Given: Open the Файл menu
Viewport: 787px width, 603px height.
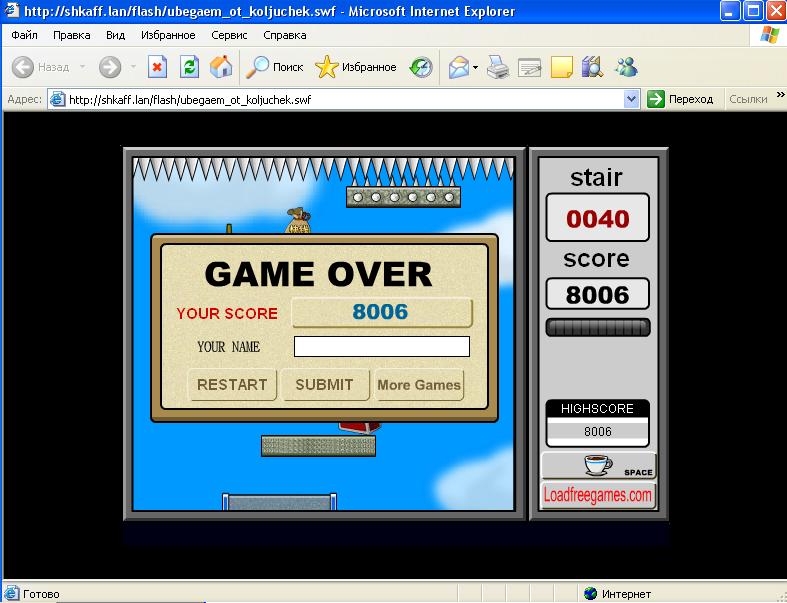Looking at the screenshot, I should [24, 35].
